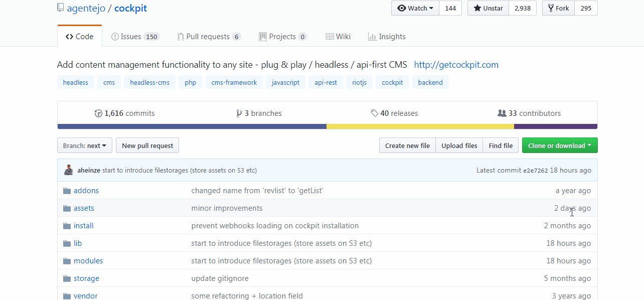Open commit 'changed name from revlist to getList'
This screenshot has height=300, width=644.
coord(257,191)
